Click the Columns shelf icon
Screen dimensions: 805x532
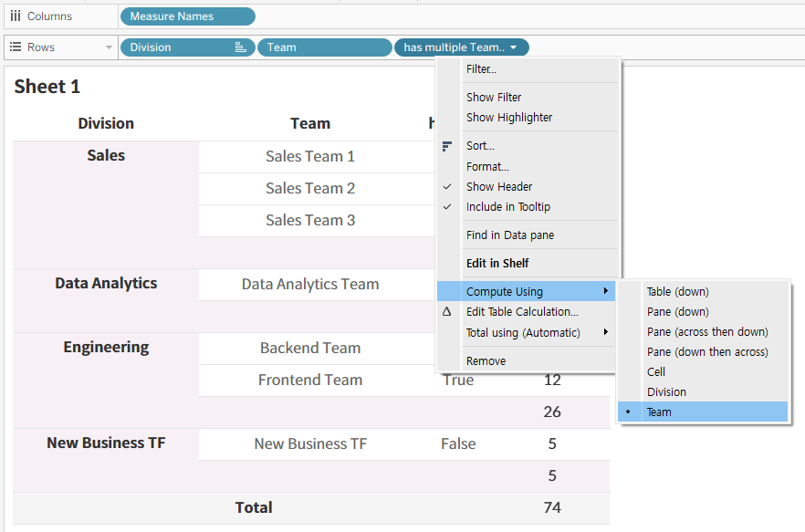pyautogui.click(x=16, y=16)
